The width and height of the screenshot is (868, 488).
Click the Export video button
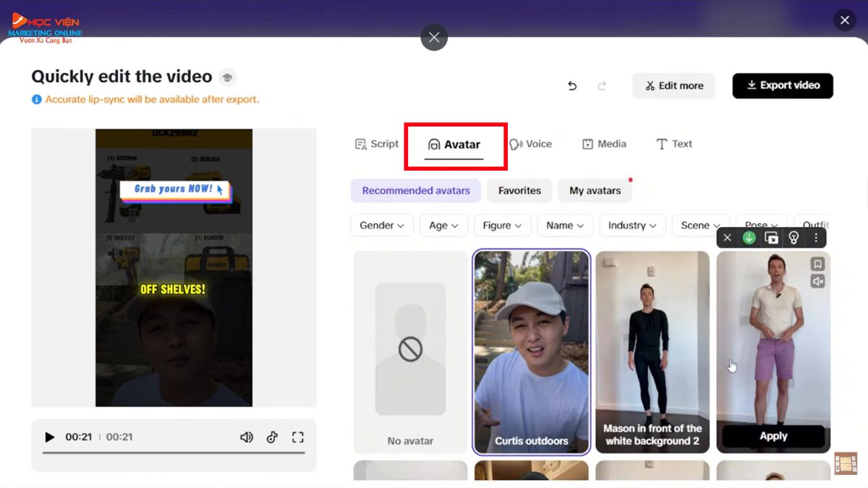[x=783, y=85]
